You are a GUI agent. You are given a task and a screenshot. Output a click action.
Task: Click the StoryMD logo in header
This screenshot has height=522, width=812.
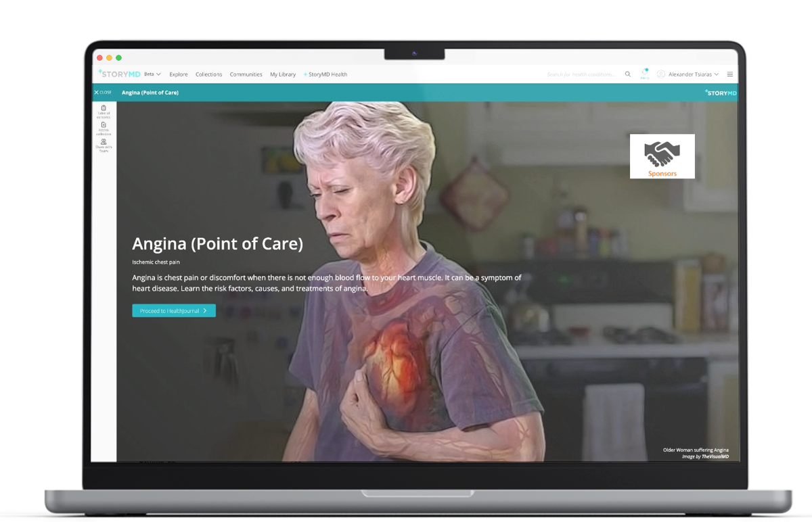119,74
